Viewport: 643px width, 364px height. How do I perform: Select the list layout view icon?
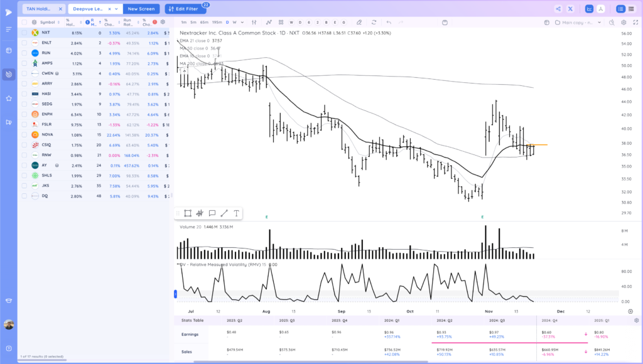[x=620, y=9]
